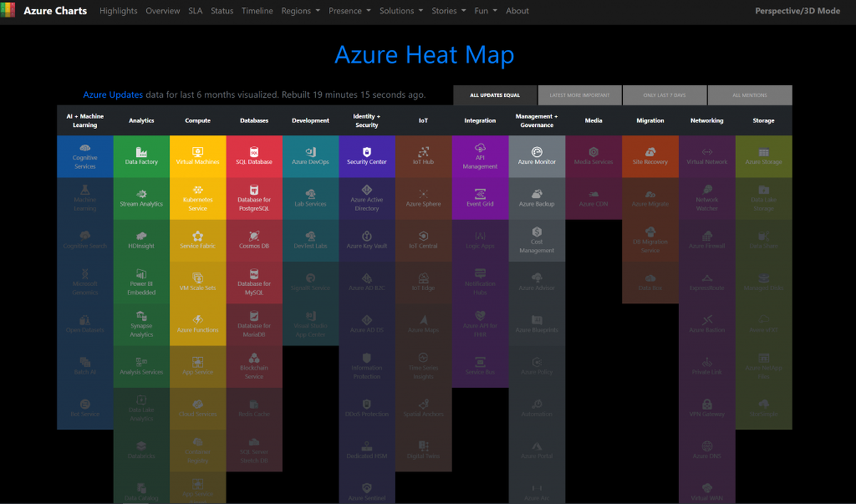Click the Networking column header

point(706,120)
